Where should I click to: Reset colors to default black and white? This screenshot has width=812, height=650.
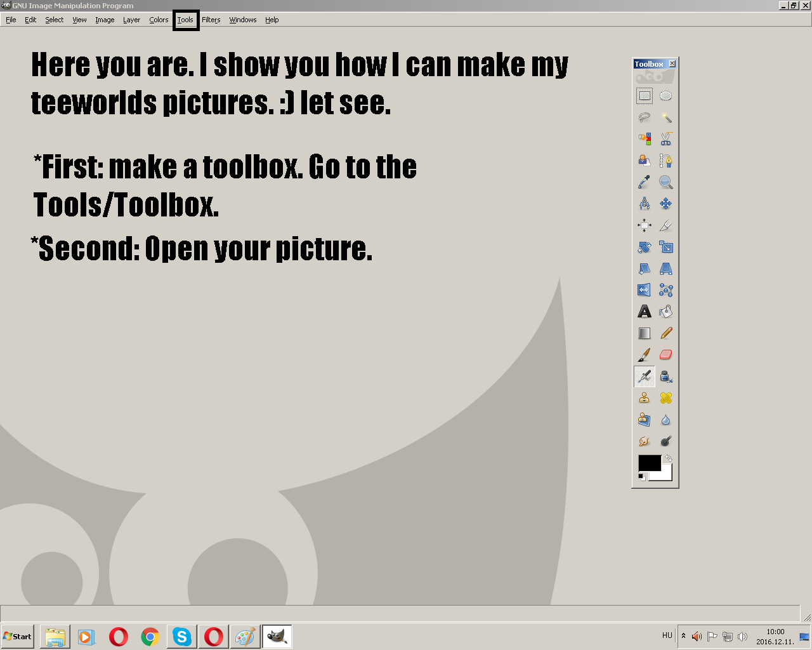[643, 477]
